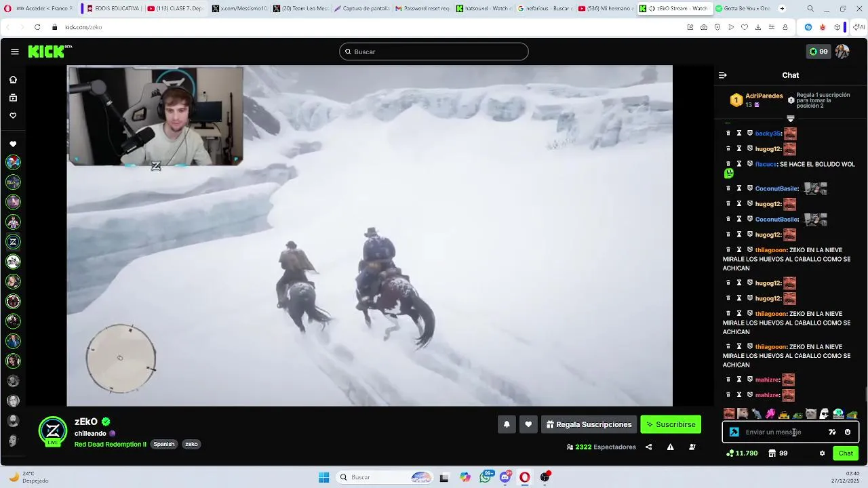
Task: Open emote picker smiley in chat input
Action: (x=848, y=432)
